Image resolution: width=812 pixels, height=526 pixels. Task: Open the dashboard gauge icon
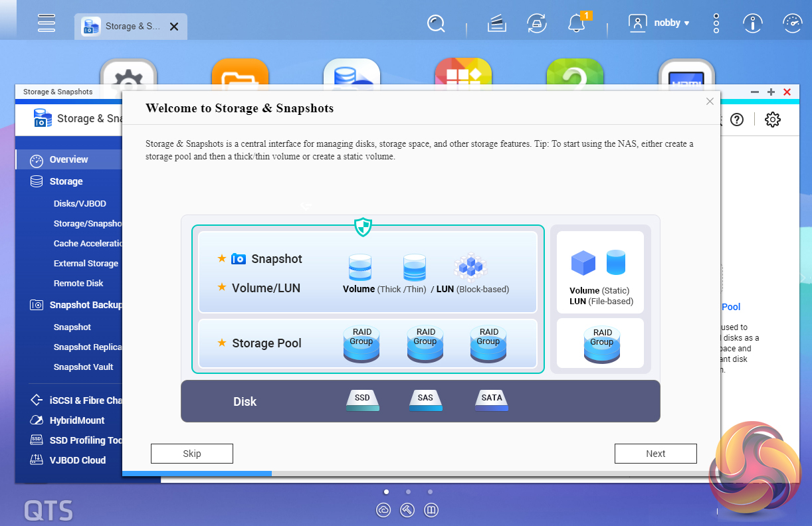[x=793, y=23]
